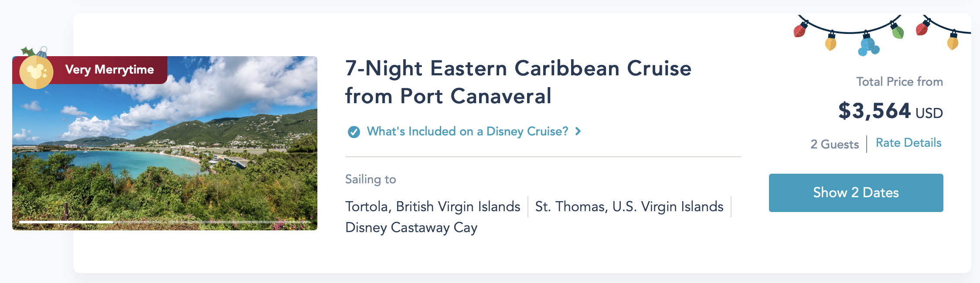Click the green holiday light bulb

pyautogui.click(x=897, y=31)
